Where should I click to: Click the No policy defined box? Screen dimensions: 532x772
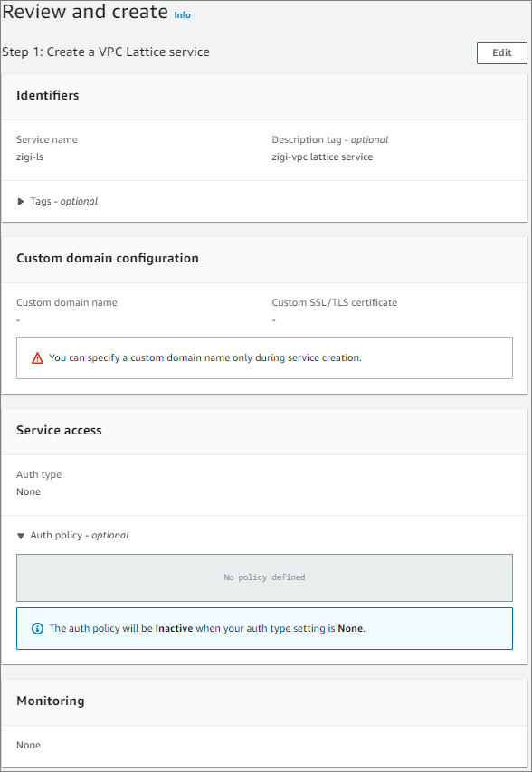tap(264, 577)
